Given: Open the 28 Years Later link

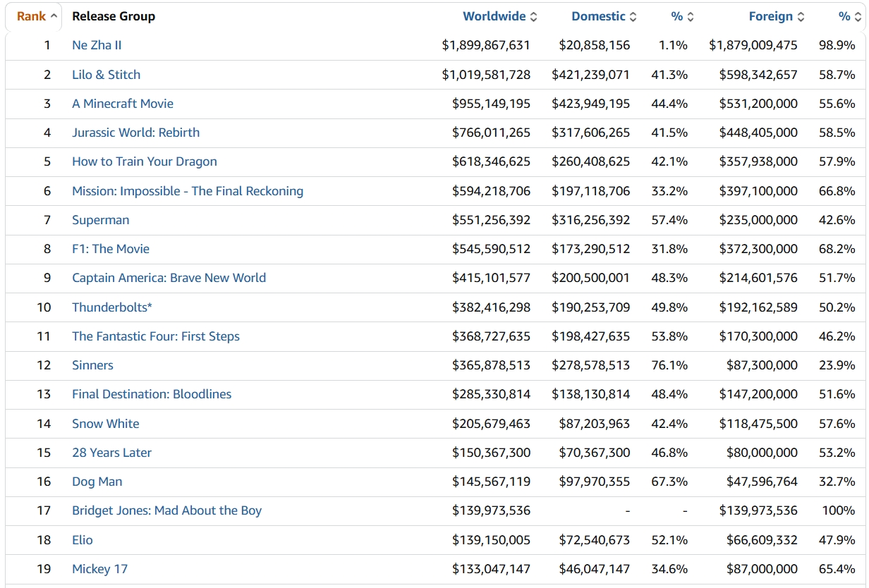Looking at the screenshot, I should (x=111, y=453).
